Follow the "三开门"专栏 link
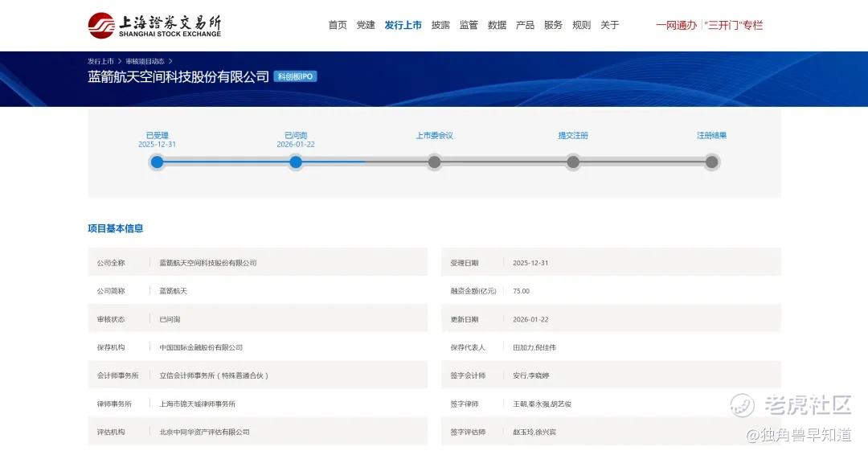This screenshot has height=455, width=868. [734, 25]
